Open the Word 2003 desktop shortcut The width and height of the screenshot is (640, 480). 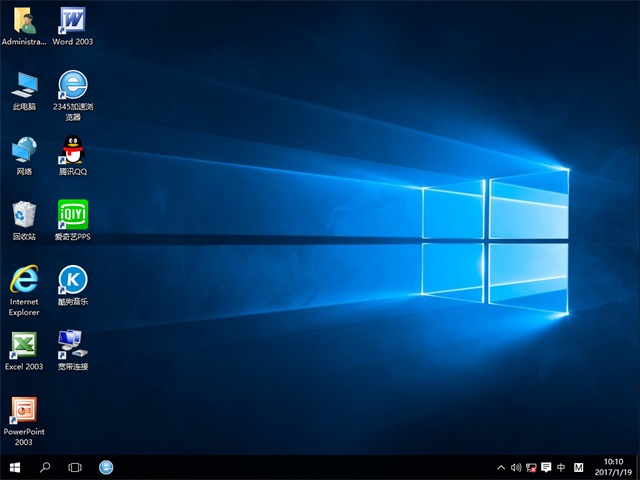(x=73, y=20)
